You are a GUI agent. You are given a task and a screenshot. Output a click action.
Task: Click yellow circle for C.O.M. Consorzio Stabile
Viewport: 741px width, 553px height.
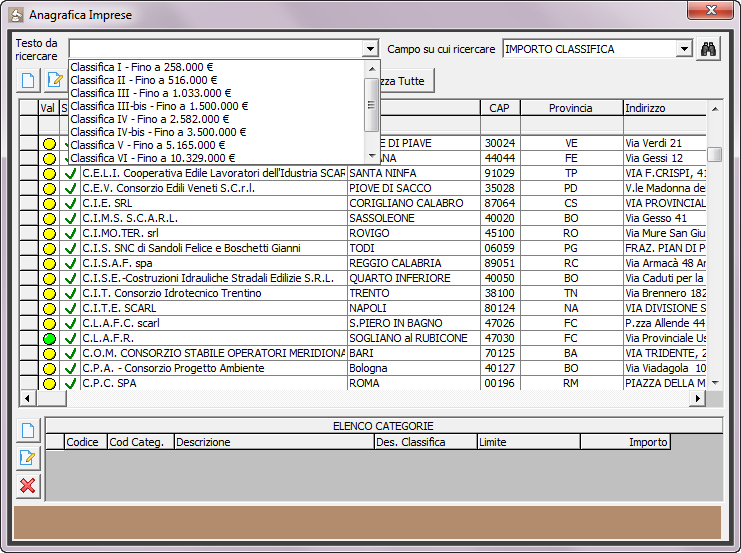(x=49, y=354)
